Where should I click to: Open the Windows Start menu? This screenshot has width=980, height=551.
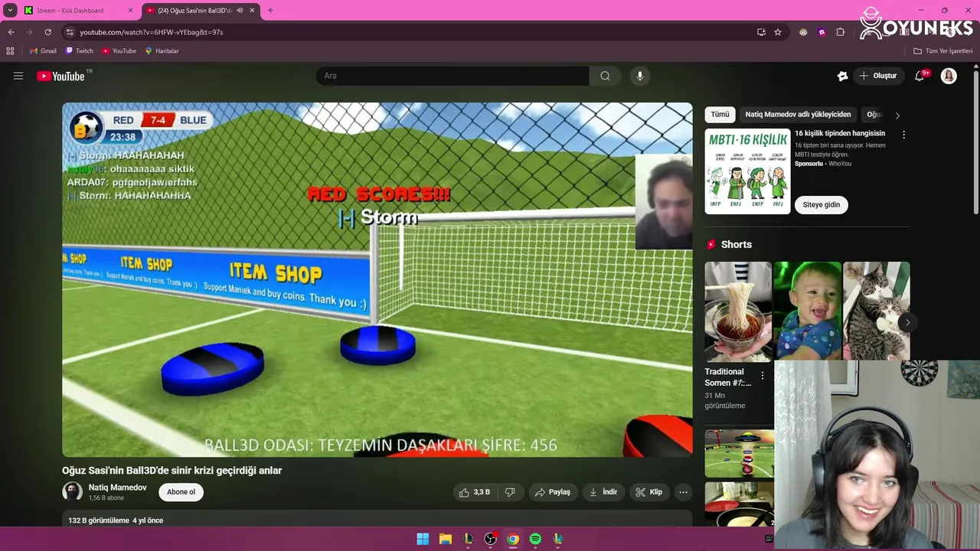coord(423,540)
